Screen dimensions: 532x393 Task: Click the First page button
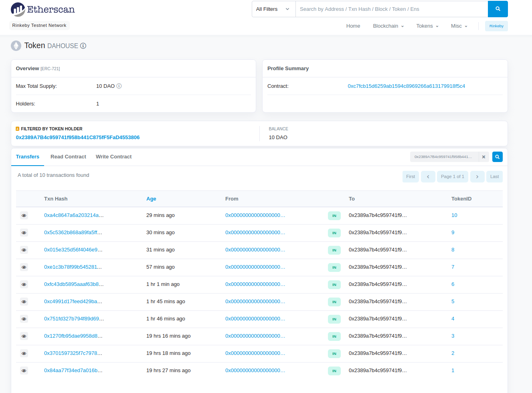click(411, 176)
